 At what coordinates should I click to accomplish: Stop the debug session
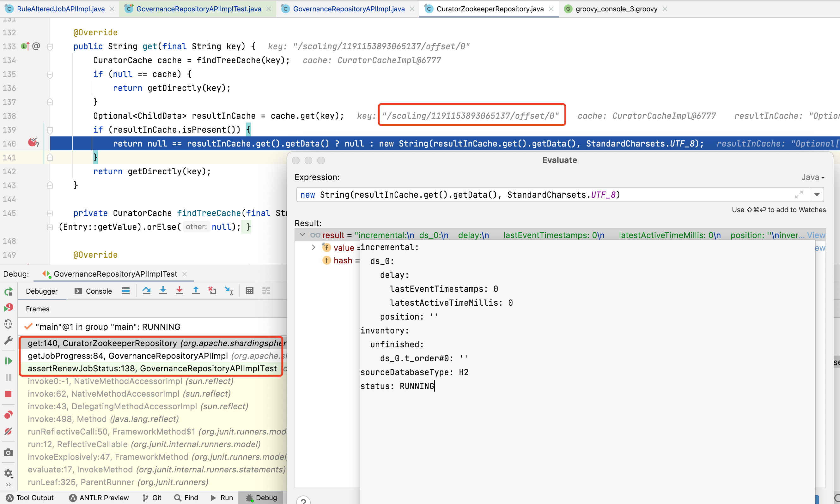9,394
